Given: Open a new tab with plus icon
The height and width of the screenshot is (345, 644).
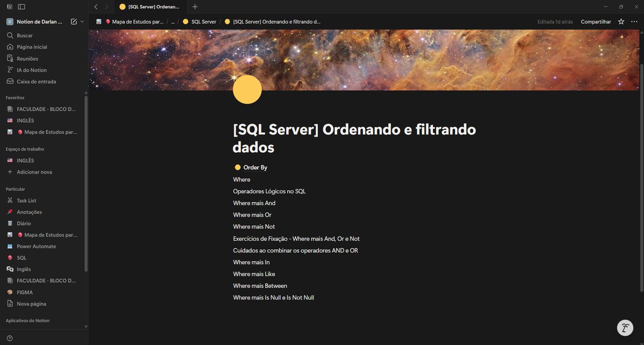Looking at the screenshot, I should point(195,6).
